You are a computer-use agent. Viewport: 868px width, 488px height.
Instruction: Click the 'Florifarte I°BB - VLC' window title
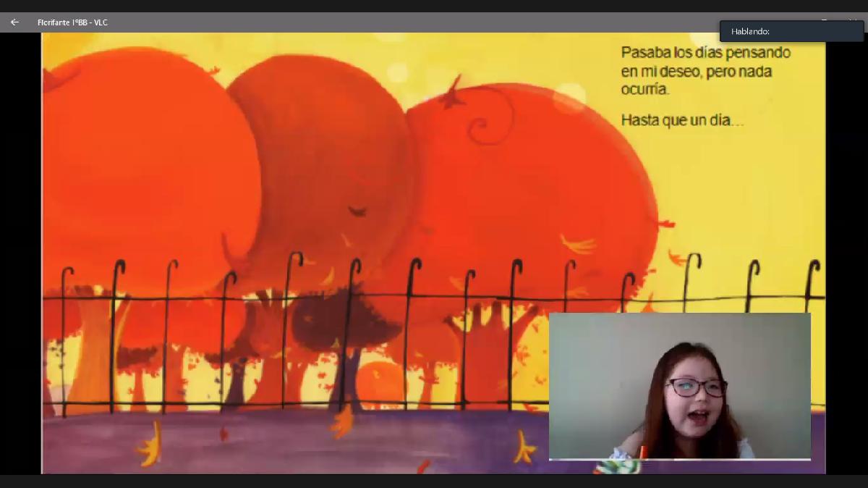[x=72, y=22]
